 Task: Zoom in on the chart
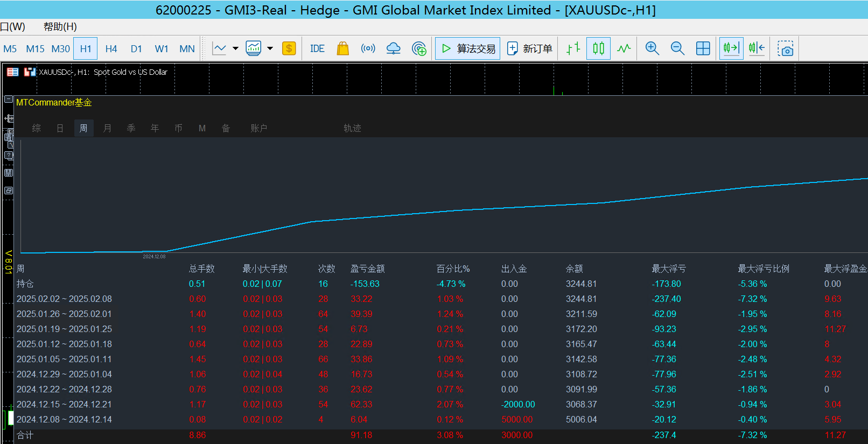652,48
